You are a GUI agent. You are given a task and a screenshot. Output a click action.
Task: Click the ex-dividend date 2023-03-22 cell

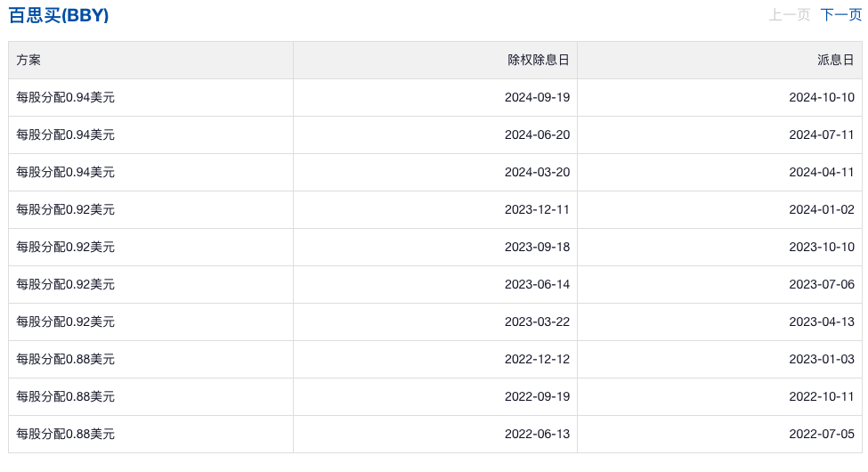(x=435, y=321)
